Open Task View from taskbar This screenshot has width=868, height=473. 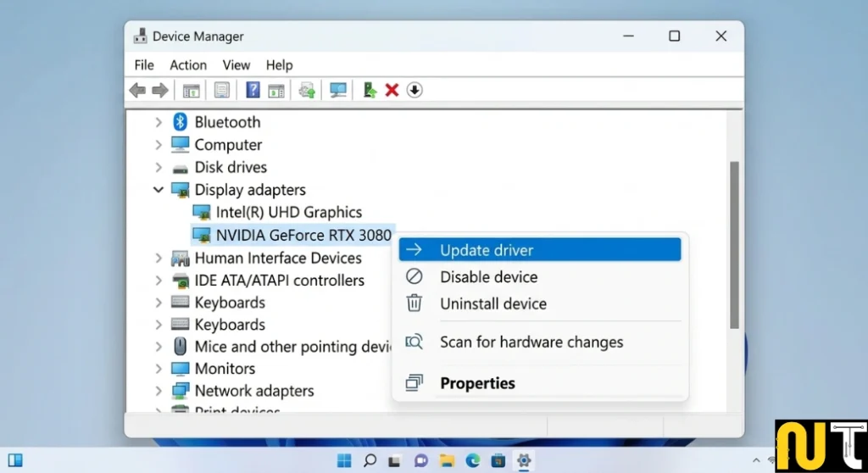click(395, 460)
